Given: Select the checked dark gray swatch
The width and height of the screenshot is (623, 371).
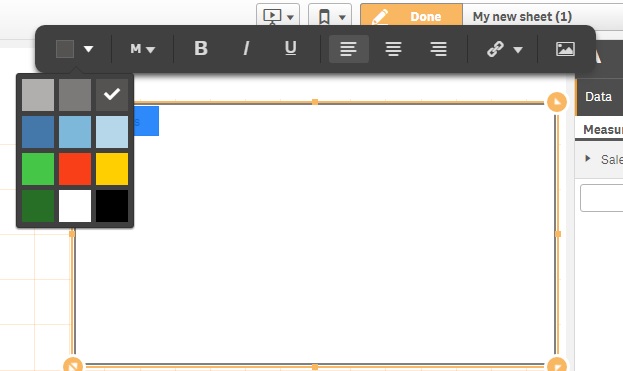Looking at the screenshot, I should click(112, 95).
